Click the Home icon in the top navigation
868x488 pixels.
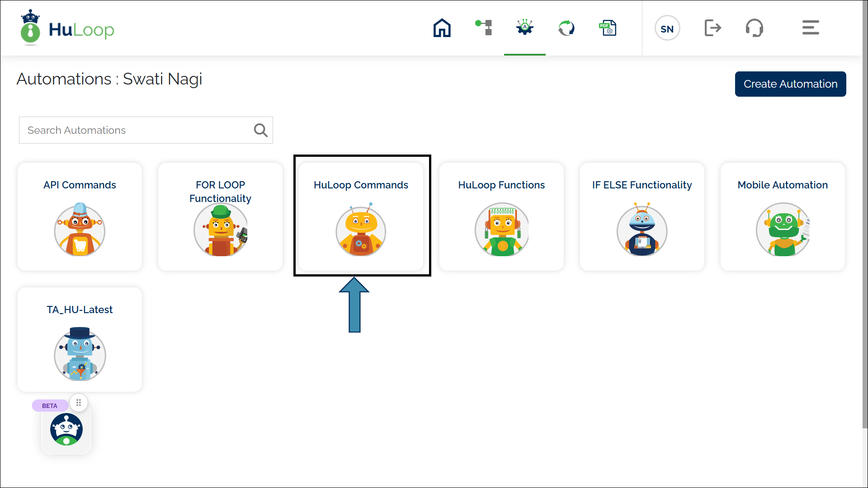point(442,28)
